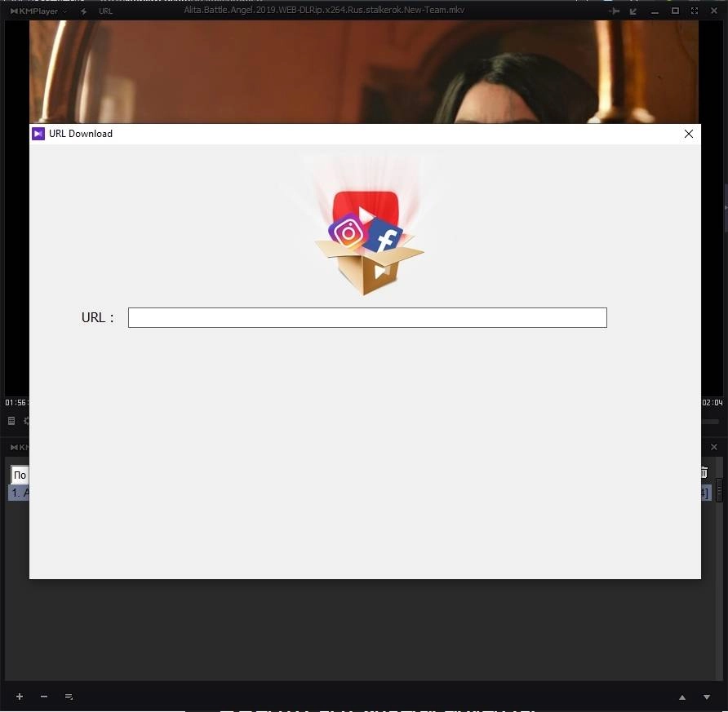Close the URL Download dialog
728x712 pixels.
click(x=689, y=134)
